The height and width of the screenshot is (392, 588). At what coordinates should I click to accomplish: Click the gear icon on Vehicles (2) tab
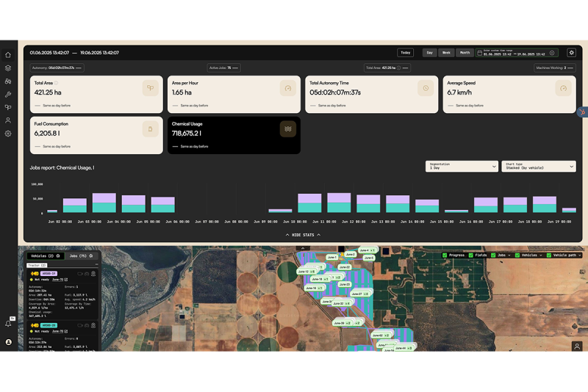coord(58,256)
